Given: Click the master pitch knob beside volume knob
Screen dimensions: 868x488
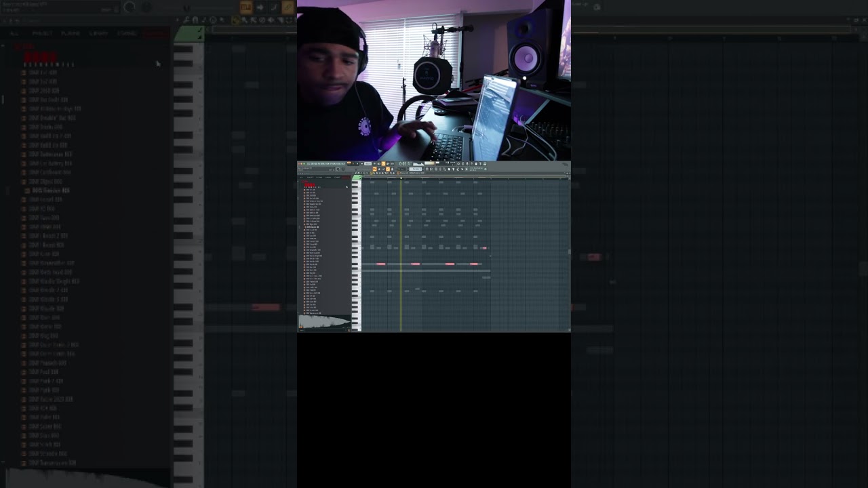Looking at the screenshot, I should [342, 169].
